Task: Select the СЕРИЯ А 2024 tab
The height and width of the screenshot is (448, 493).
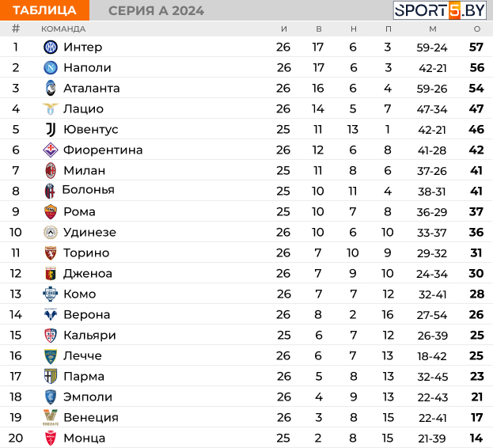Action: point(156,11)
